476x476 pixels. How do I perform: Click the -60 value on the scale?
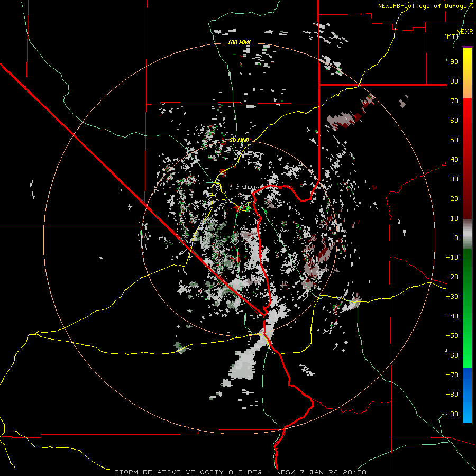(x=452, y=355)
